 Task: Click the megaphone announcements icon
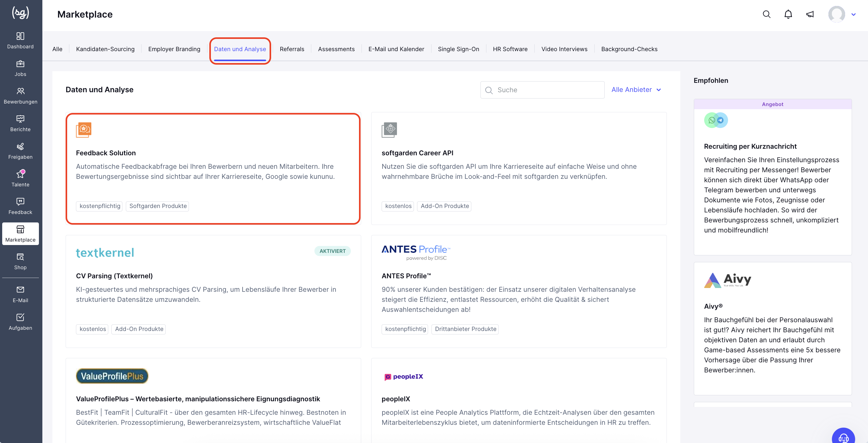click(x=810, y=14)
